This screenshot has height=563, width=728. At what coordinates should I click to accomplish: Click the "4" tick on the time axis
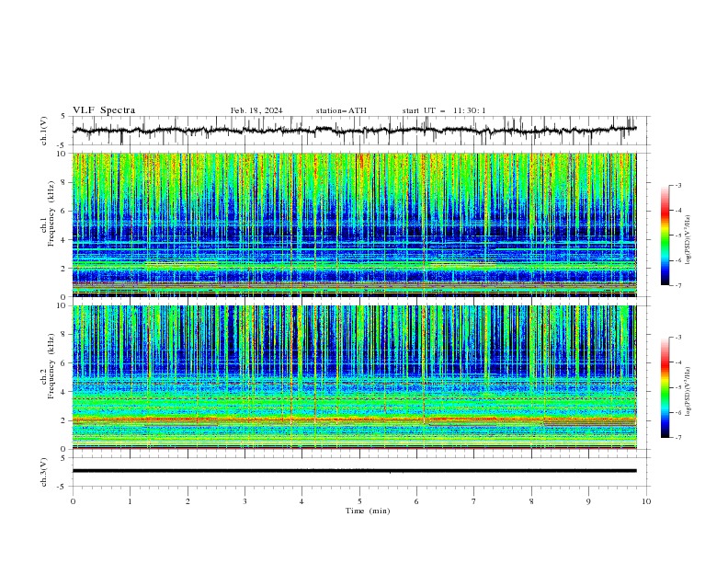tap(301, 501)
